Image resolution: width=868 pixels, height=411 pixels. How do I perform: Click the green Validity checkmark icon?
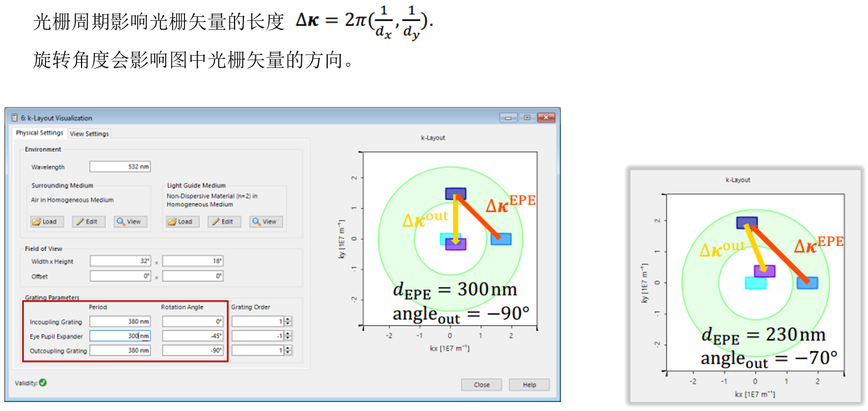pos(43,383)
